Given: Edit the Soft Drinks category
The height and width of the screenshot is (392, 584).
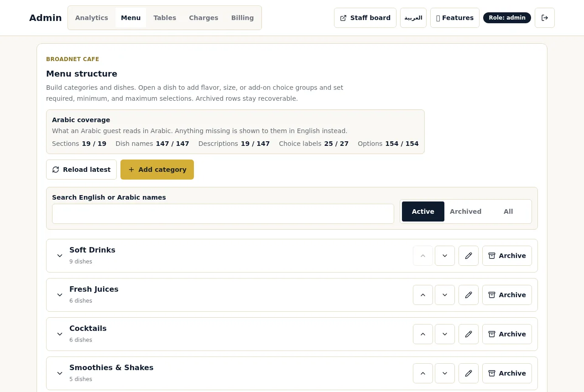Looking at the screenshot, I should 469,256.
